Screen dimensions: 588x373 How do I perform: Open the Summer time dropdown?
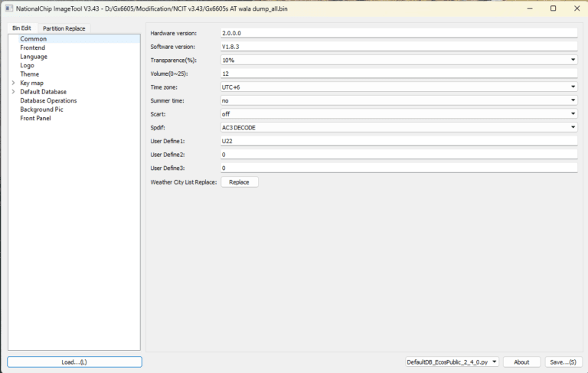(398, 100)
